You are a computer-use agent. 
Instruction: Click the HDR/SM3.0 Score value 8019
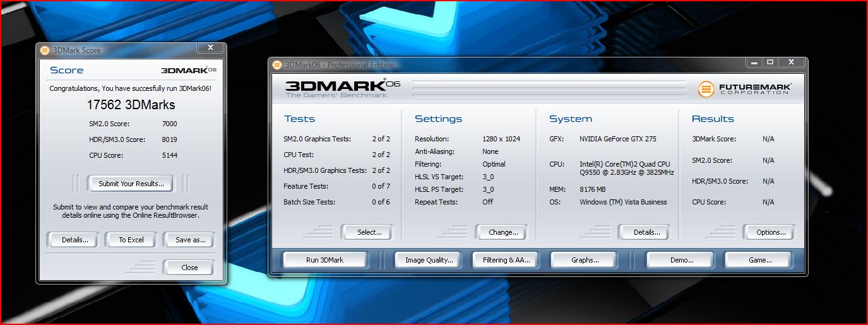169,140
